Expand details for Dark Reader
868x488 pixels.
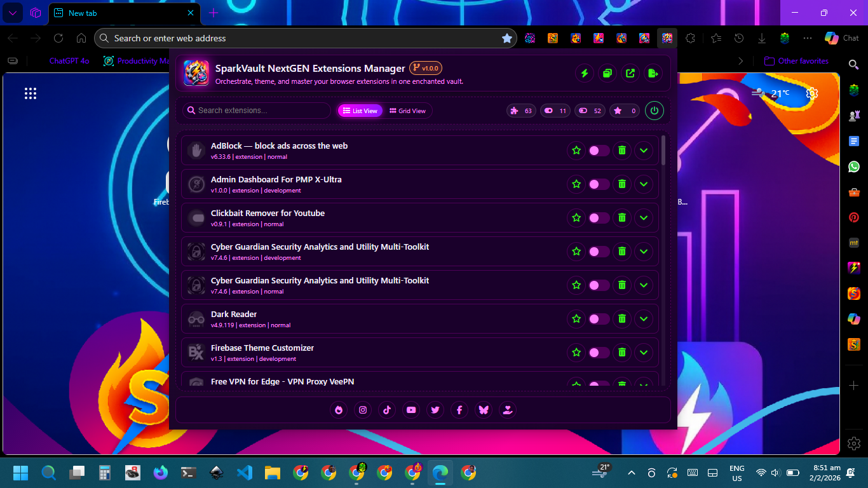644,318
